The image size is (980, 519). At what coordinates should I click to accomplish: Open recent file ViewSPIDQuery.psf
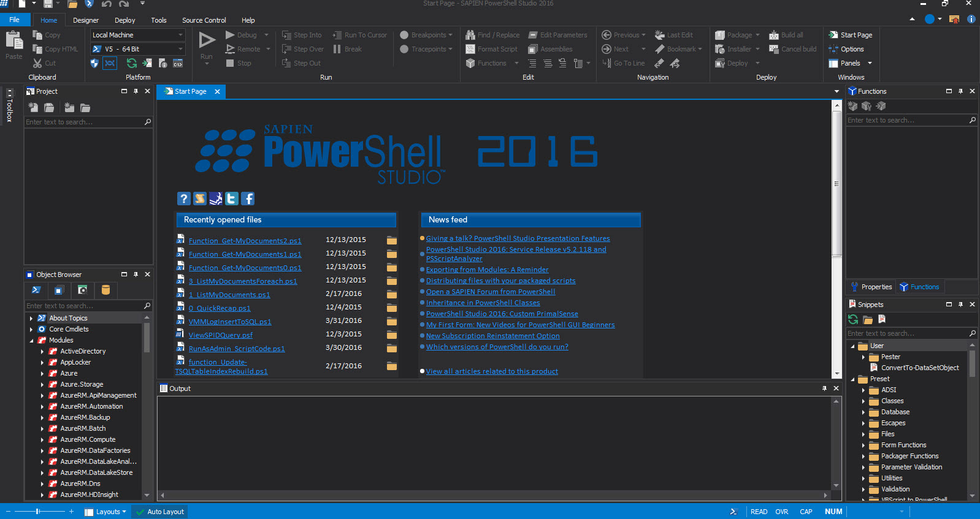(221, 335)
